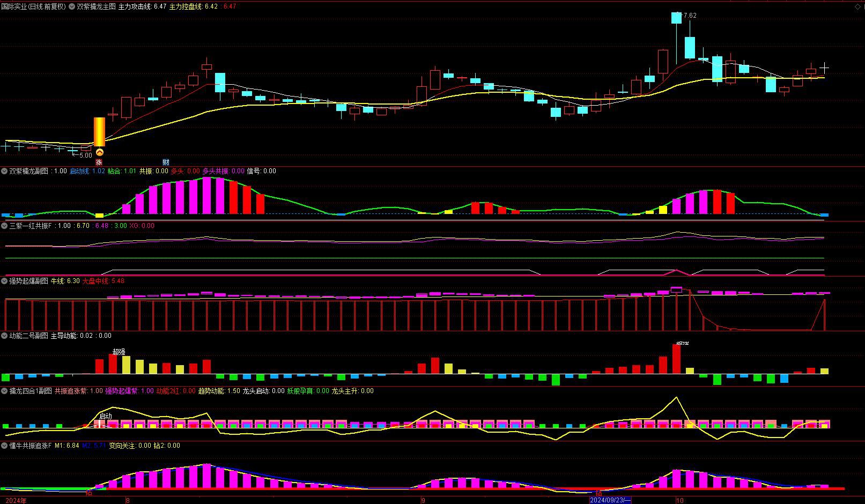
Task: Click the 主力控盘线 value label
Action: click(194, 6)
